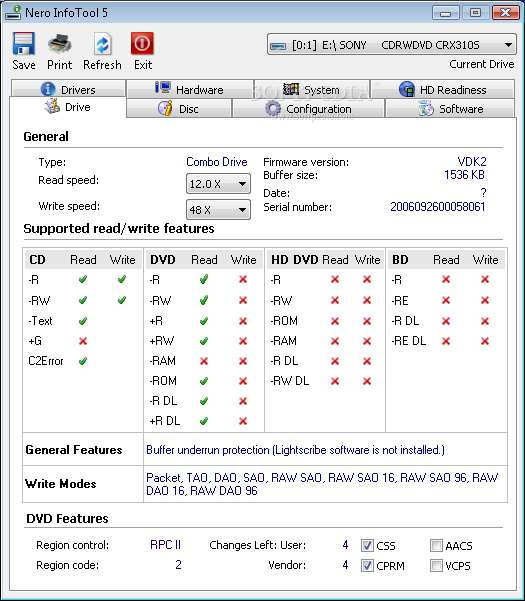The width and height of the screenshot is (525, 601).
Task: Click the write modes Packet, TAO list
Action: (322, 484)
